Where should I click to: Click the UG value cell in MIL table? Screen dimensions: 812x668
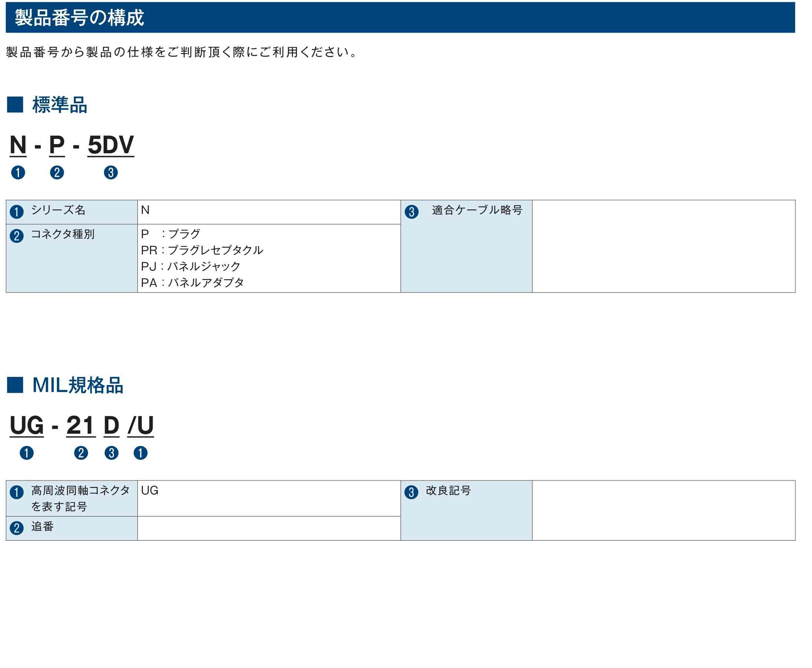(x=269, y=498)
